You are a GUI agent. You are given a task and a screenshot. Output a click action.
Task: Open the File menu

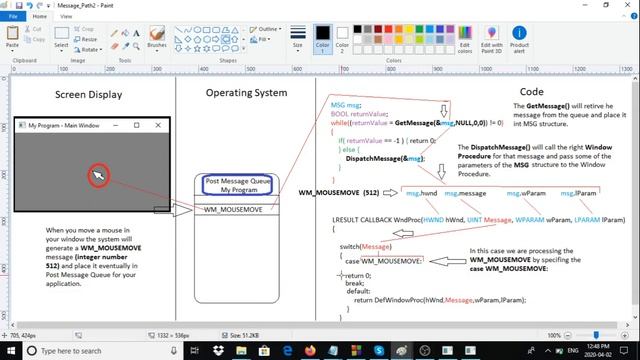[13, 16]
